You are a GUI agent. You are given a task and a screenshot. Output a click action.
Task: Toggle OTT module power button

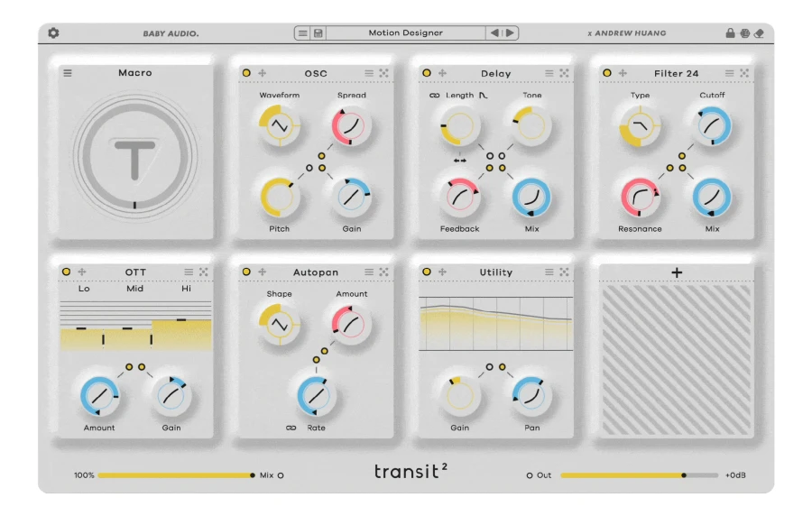pyautogui.click(x=66, y=272)
